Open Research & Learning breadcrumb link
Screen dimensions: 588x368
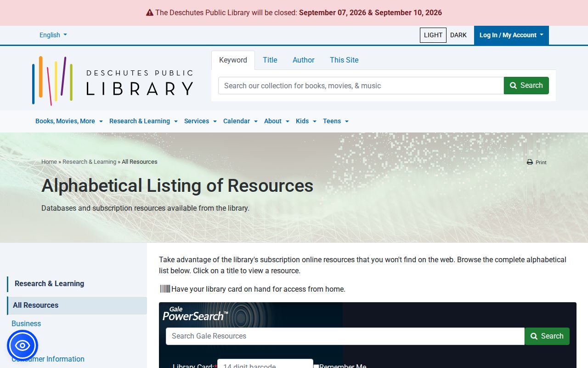89,162
